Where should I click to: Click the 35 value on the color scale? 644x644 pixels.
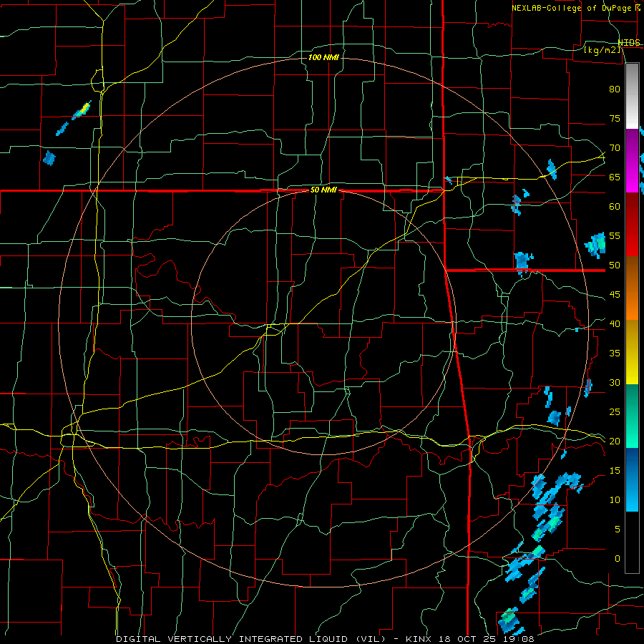[x=615, y=353]
